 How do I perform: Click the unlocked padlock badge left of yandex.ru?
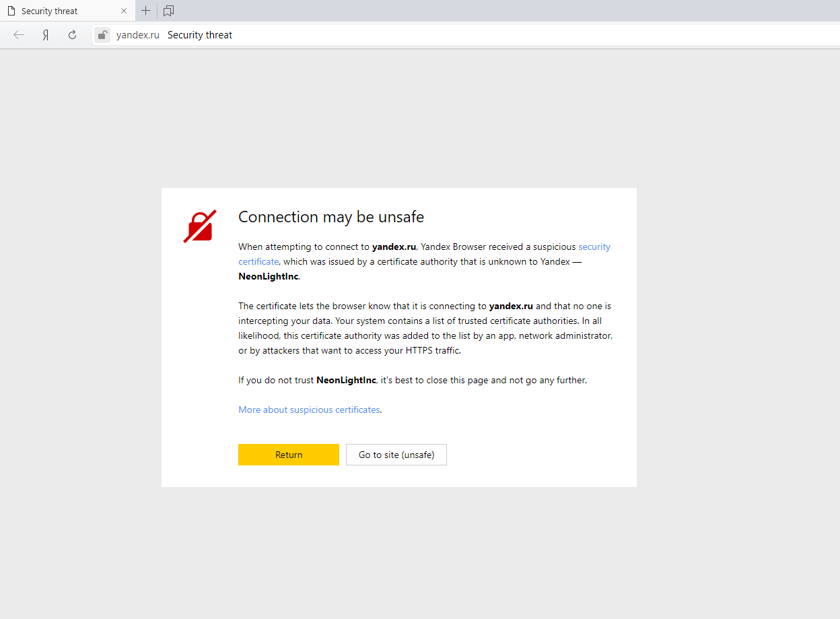pos(102,34)
